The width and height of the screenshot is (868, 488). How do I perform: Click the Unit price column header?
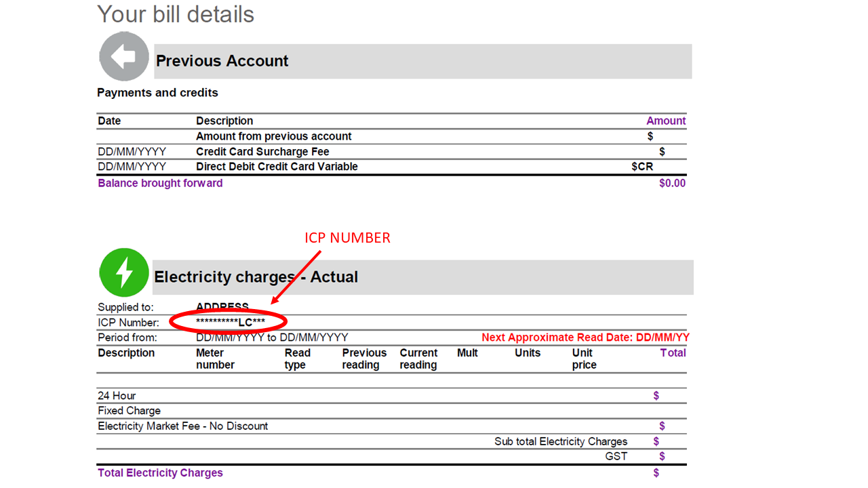point(584,359)
